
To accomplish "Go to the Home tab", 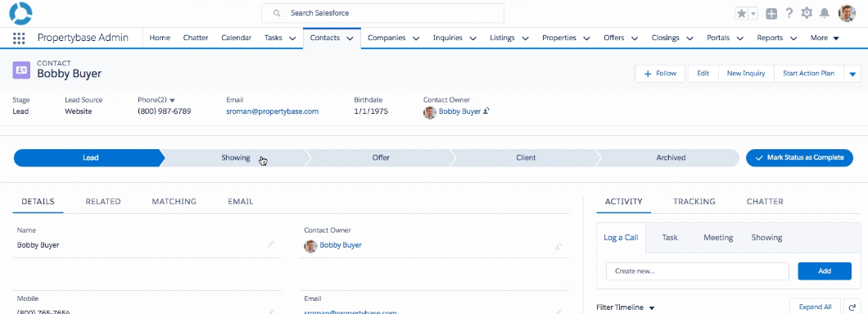I will coord(160,38).
